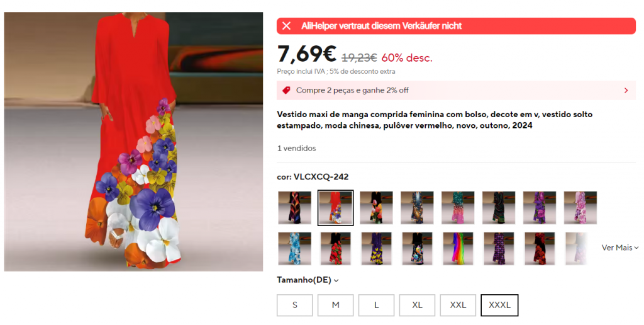Pick size L option
The height and width of the screenshot is (325, 644).
376,305
